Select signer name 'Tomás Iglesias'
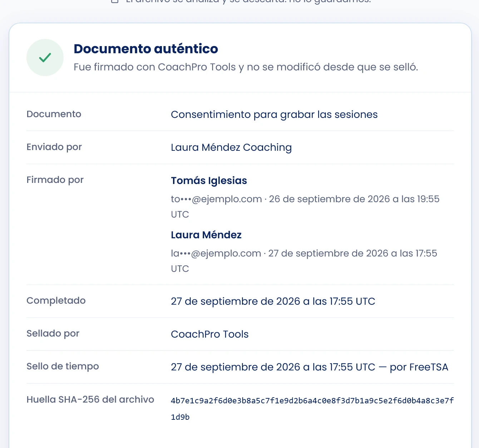Screen dimensions: 479x448 (x=209, y=180)
